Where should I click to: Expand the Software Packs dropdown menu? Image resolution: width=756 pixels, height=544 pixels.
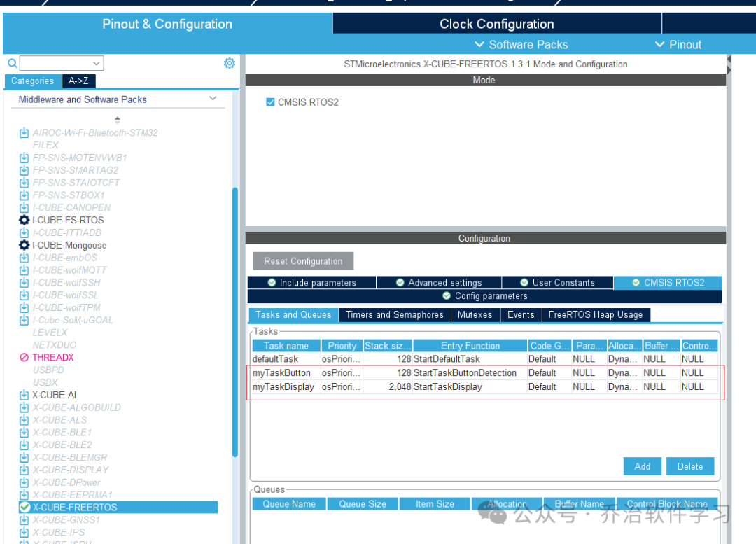click(x=521, y=45)
